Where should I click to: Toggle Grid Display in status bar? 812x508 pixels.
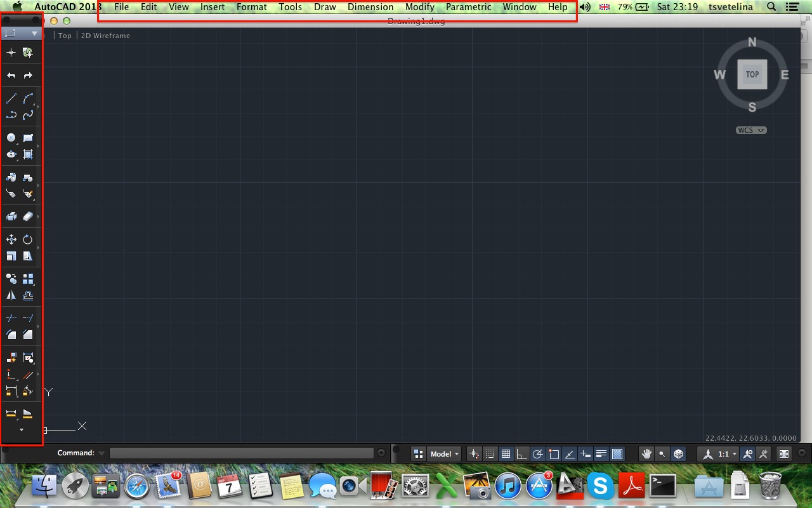[506, 453]
